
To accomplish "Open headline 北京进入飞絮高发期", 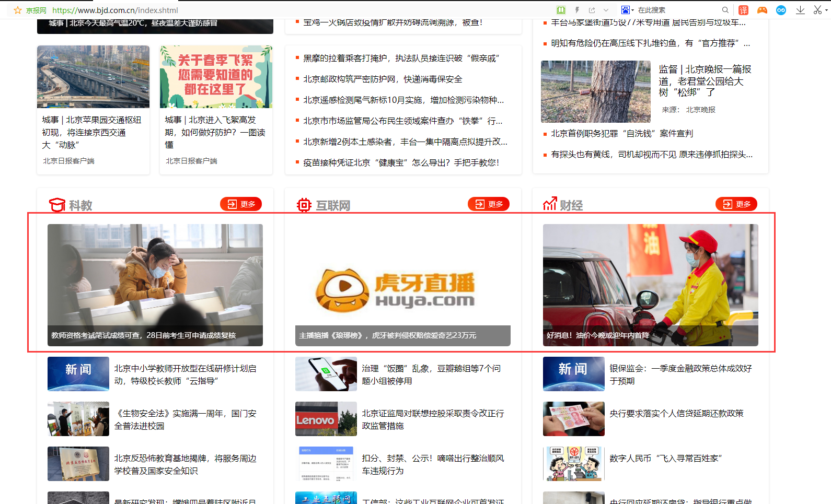I will pos(215,133).
